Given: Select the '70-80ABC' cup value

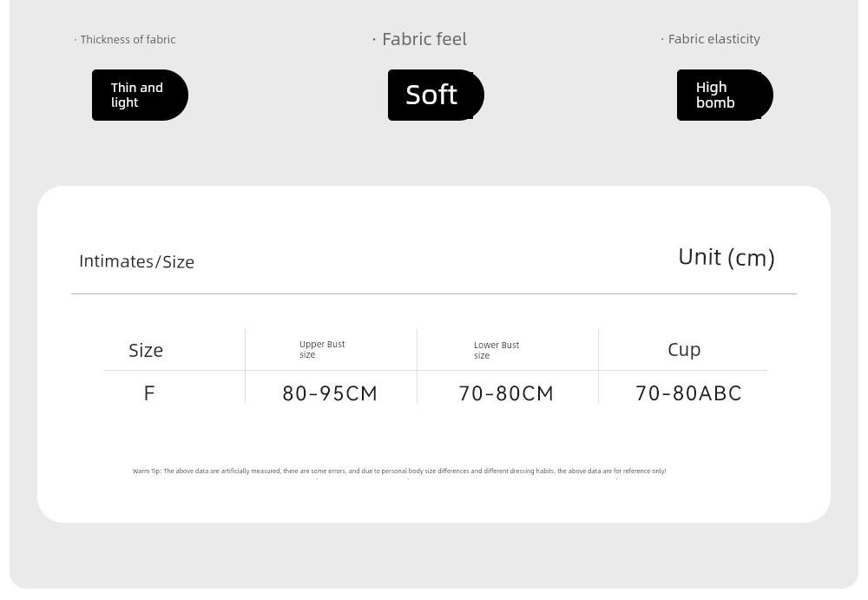Looking at the screenshot, I should coord(688,393).
